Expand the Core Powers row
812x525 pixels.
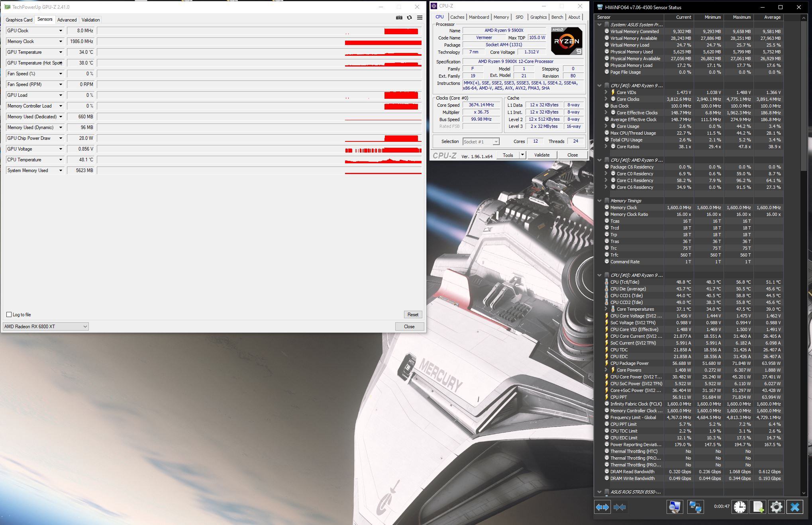coord(606,370)
